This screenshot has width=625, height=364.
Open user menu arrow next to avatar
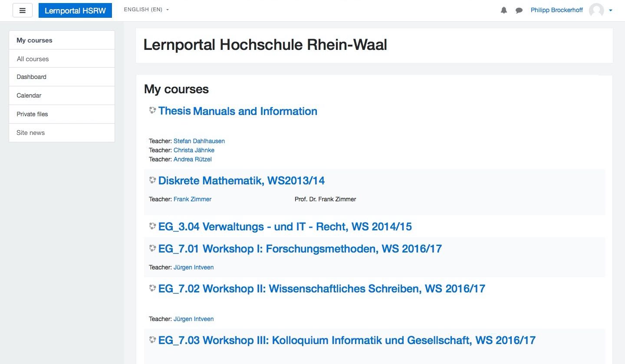coord(611,10)
